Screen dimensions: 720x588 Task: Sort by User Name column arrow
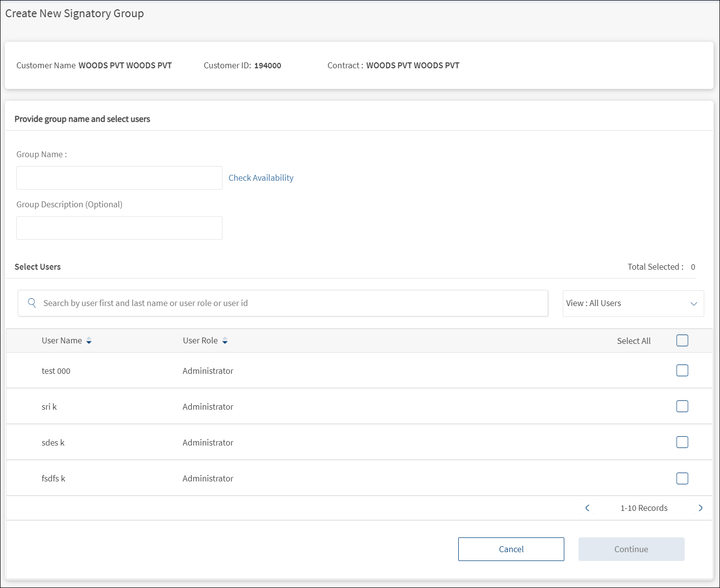pos(89,341)
